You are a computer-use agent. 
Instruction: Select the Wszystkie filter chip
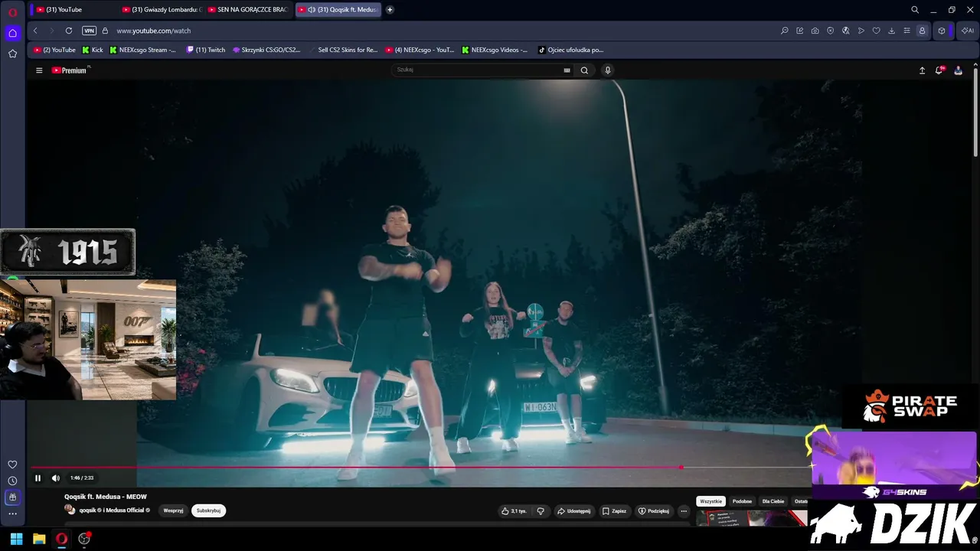710,501
